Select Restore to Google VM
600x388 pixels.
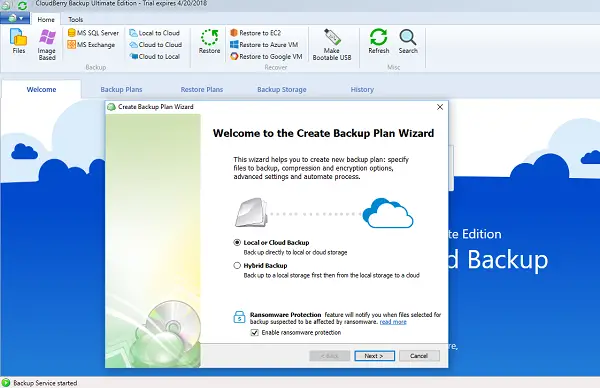(266, 57)
